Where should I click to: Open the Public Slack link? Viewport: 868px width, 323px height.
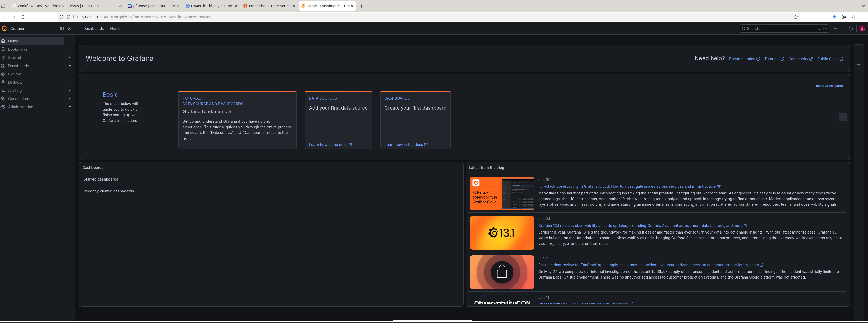830,59
